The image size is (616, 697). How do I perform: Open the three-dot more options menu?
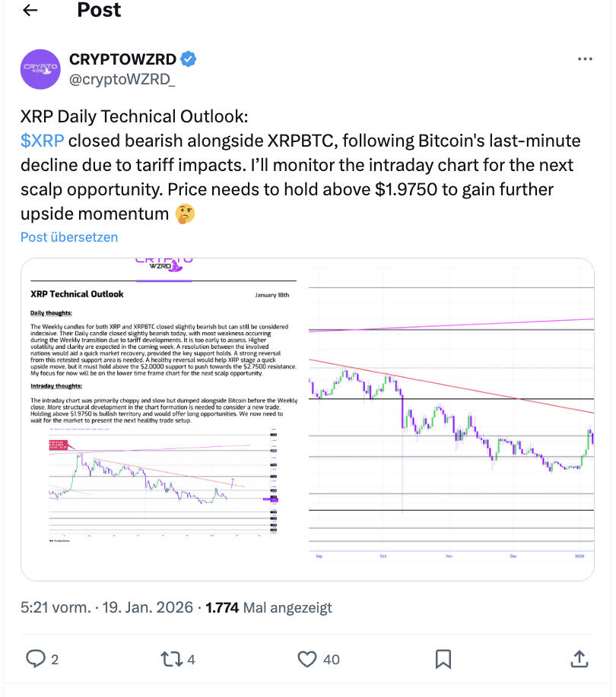click(x=584, y=59)
